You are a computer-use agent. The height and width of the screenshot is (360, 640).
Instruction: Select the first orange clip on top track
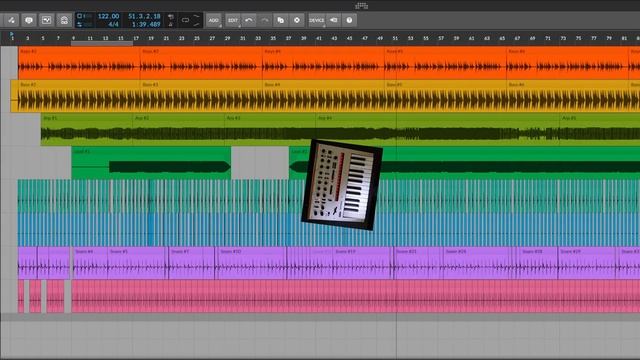[x=79, y=63]
